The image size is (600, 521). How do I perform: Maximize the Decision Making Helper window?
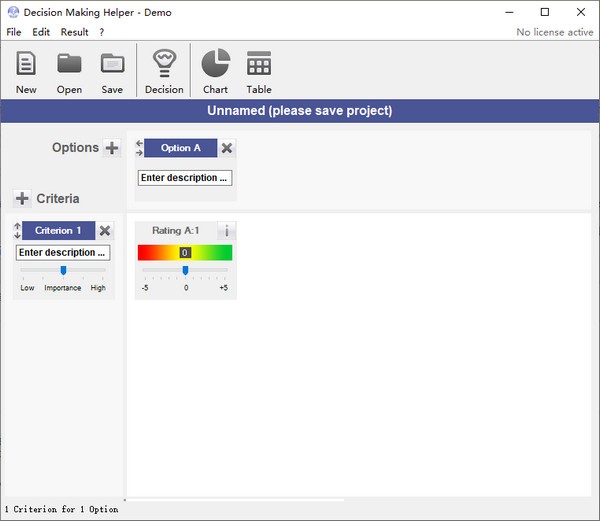pos(545,12)
